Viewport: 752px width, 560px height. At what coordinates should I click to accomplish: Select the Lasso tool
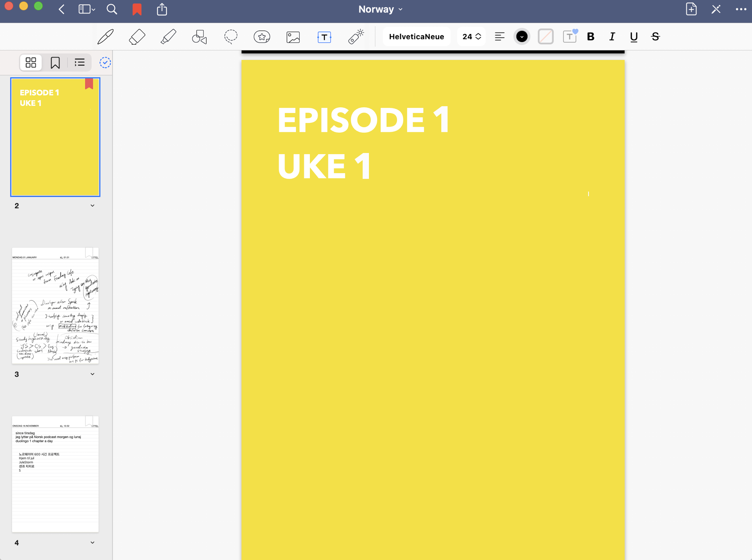point(231,36)
